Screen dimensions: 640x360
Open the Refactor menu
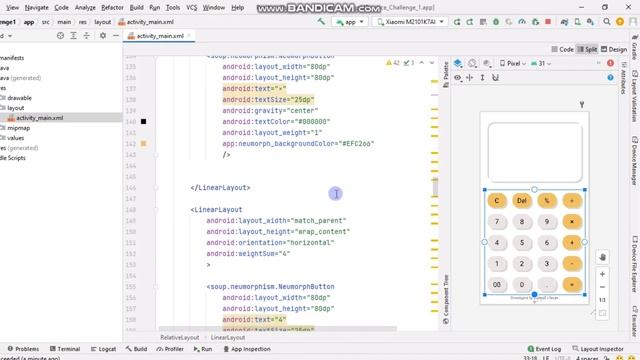[112, 7]
